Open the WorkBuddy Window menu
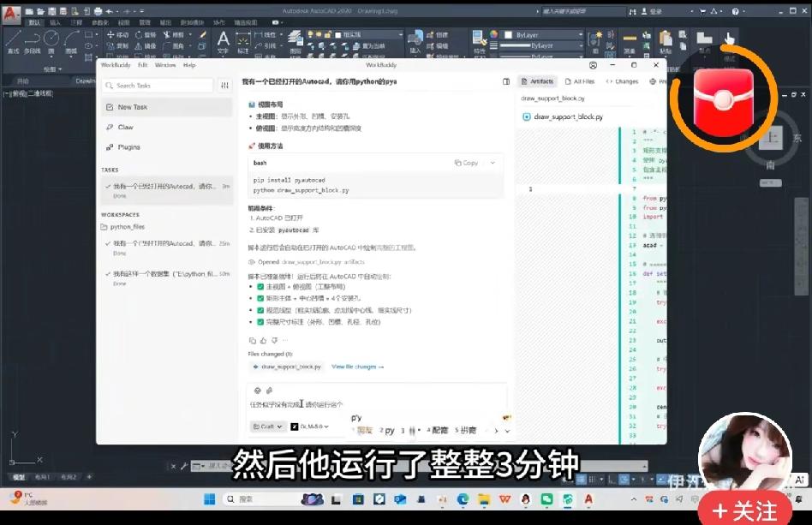812x525 pixels. pyautogui.click(x=165, y=65)
